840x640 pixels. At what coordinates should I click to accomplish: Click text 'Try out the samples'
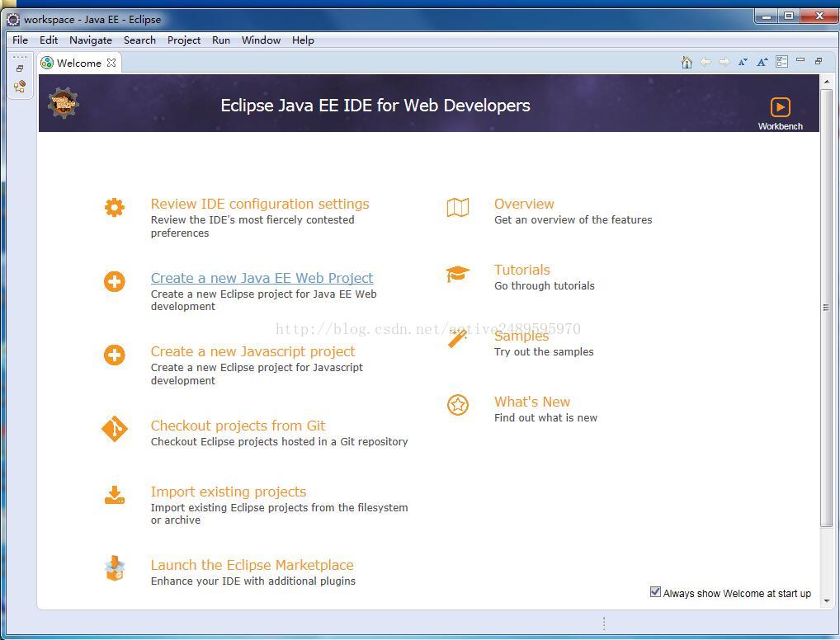pyautogui.click(x=544, y=351)
